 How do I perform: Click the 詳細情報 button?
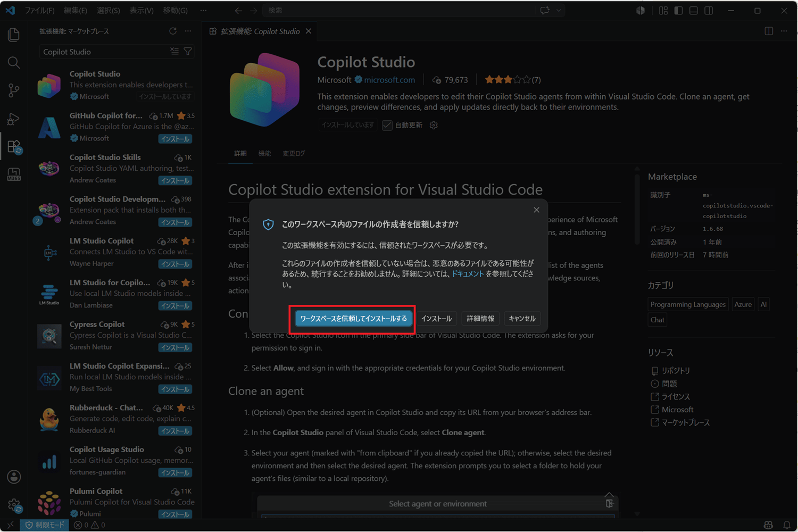480,319
